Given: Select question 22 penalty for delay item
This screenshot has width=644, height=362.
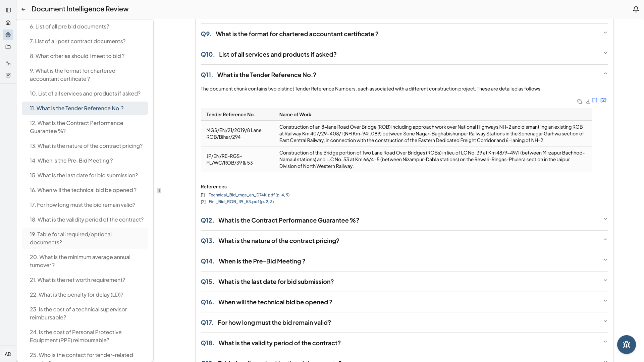Looking at the screenshot, I should pos(76,295).
